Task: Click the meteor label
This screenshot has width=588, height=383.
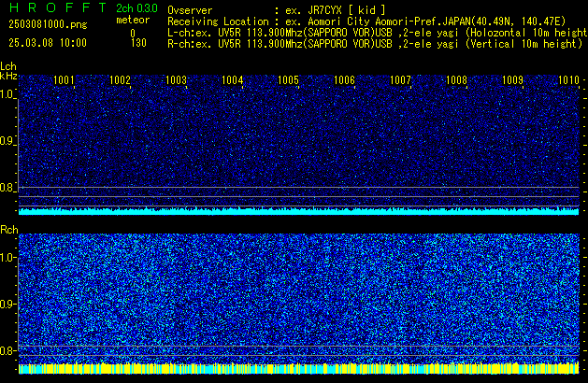Action: (x=133, y=20)
